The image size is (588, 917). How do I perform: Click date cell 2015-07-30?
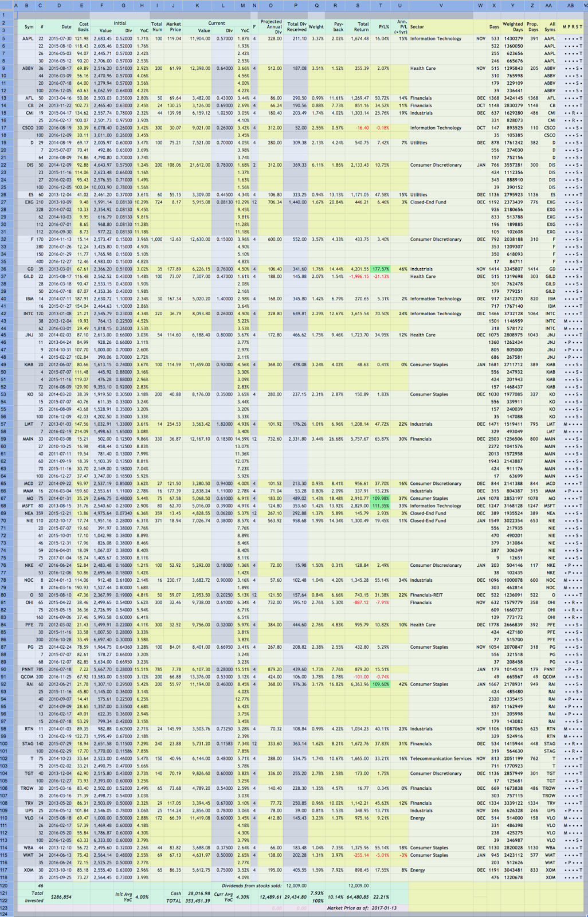coord(60,39)
